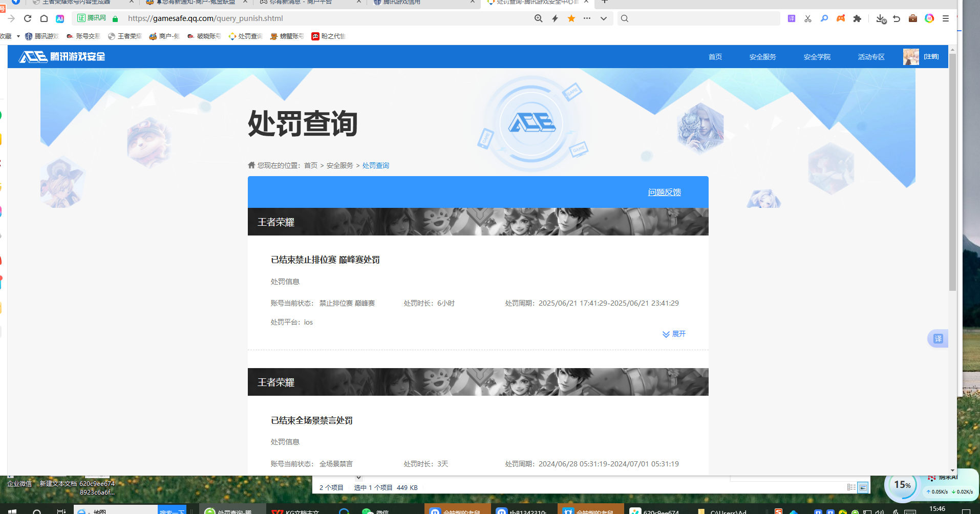Click the 15% memory usage widget
Screen dimensions: 980x514
tap(902, 485)
